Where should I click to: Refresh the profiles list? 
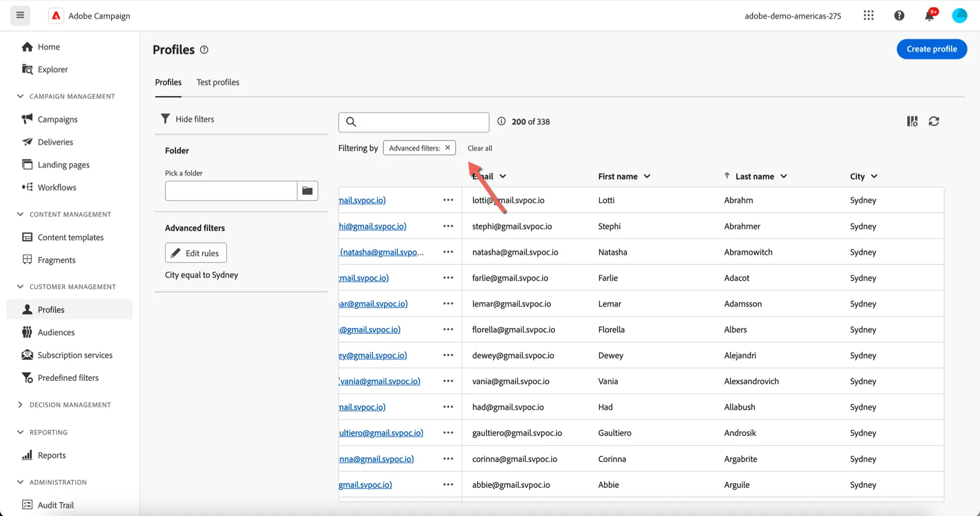coord(934,121)
